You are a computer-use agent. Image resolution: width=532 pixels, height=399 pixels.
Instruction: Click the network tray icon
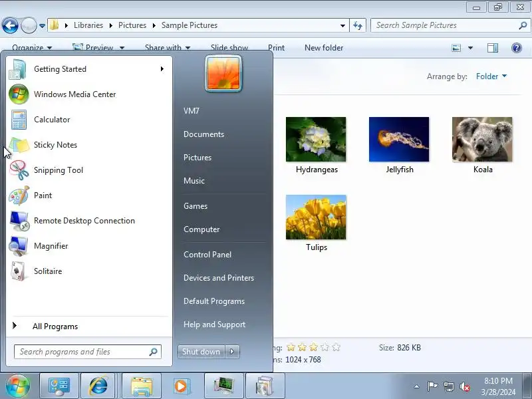448,386
